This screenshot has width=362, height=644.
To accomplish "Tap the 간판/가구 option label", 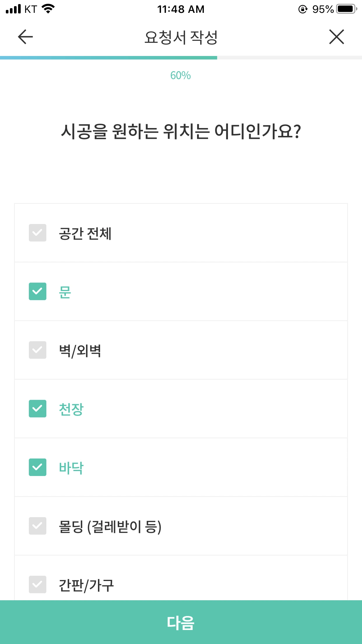I will coord(86,585).
